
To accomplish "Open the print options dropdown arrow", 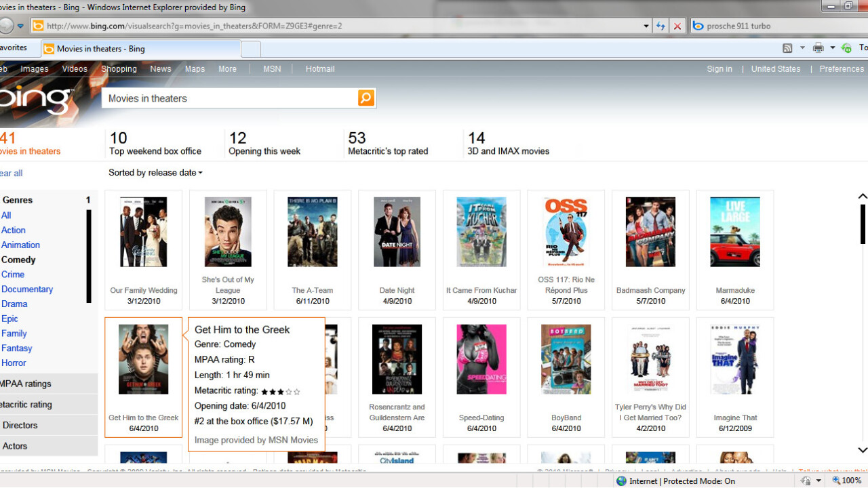I will click(x=832, y=48).
